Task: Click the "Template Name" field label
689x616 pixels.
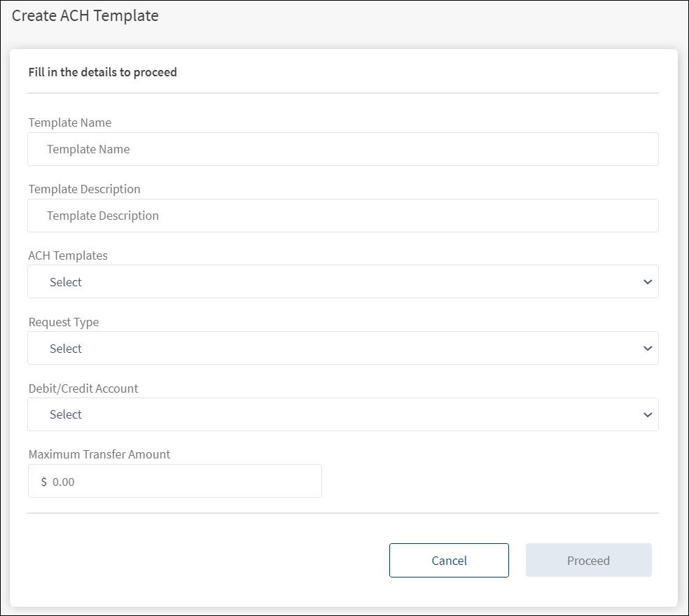Action: [x=70, y=122]
